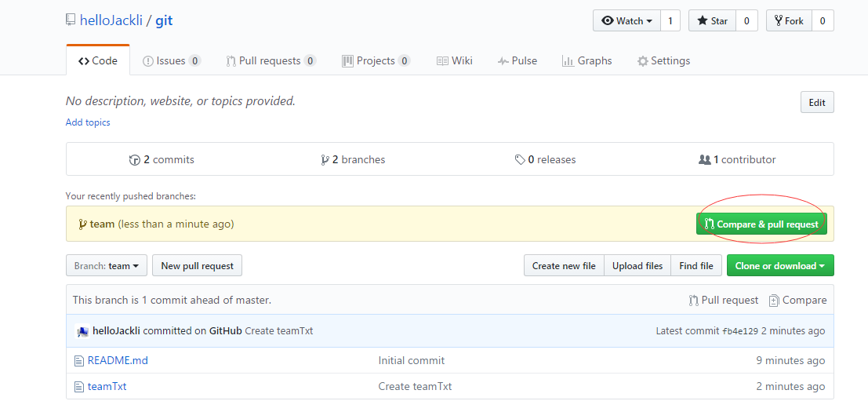Open the Graphs tab
Image resolution: width=868 pixels, height=401 pixels.
click(587, 61)
